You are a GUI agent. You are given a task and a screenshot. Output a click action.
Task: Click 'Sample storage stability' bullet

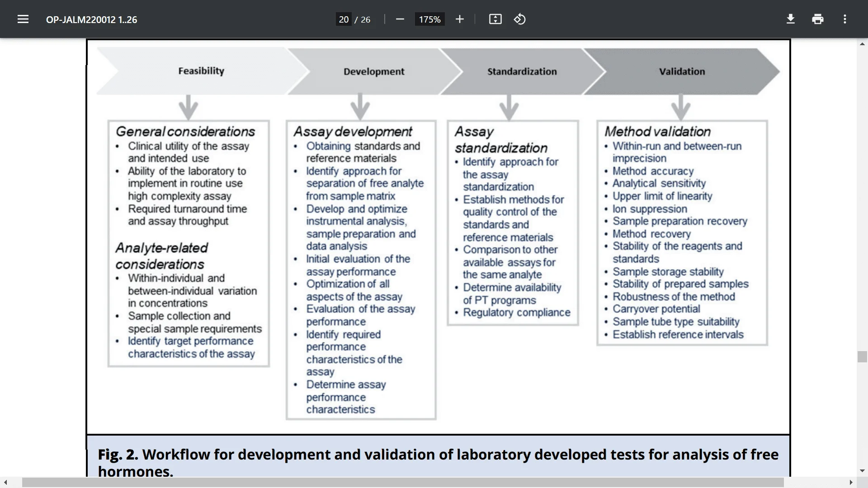tap(668, 272)
